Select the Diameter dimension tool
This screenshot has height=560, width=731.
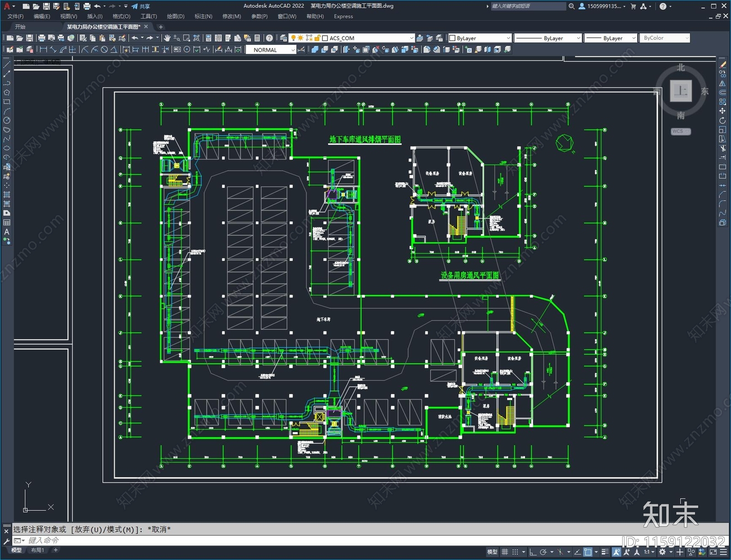pos(104,49)
